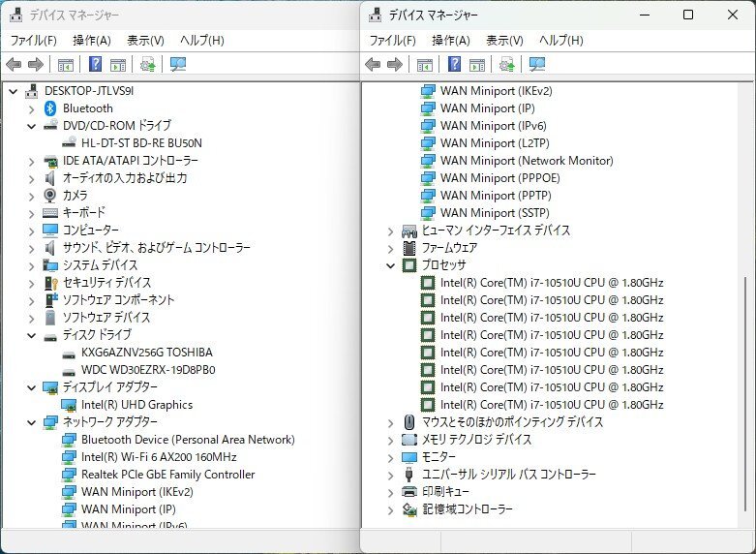The image size is (756, 554).
Task: Click Show/hide console tree icon, left window
Action: [66, 64]
